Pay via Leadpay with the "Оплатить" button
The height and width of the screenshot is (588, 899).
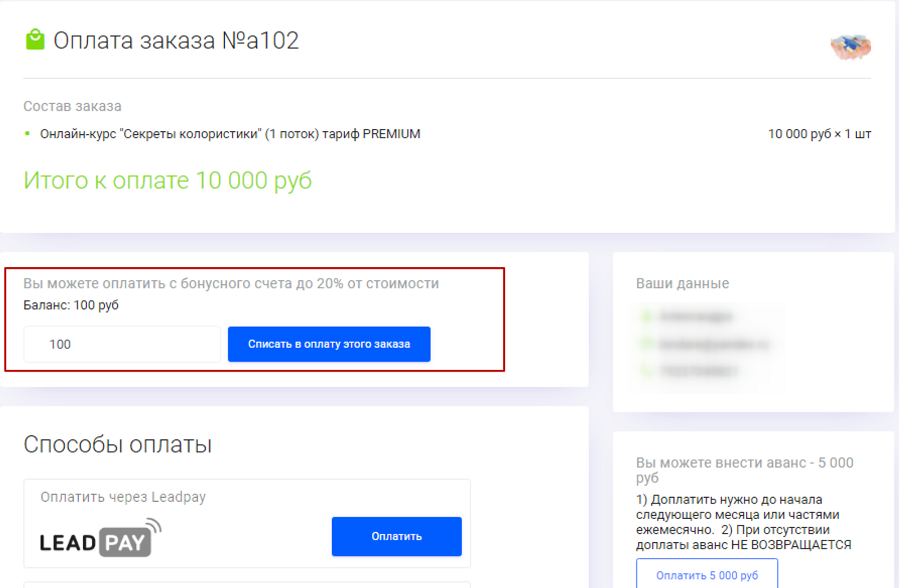396,536
